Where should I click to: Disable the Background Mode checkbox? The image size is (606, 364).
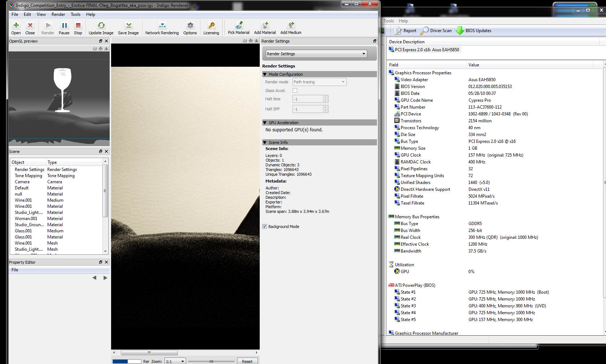pos(265,227)
